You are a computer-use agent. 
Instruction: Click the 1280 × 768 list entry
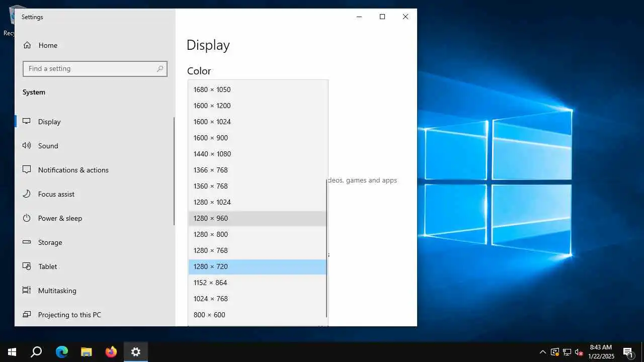click(258, 250)
